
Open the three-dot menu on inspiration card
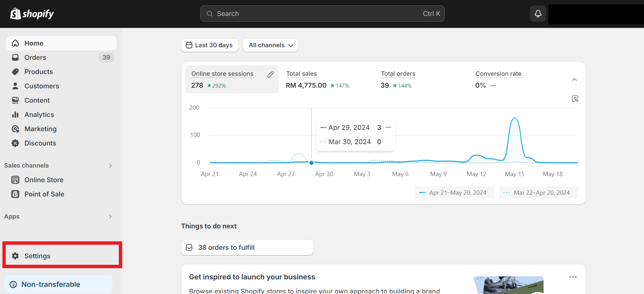click(x=573, y=277)
